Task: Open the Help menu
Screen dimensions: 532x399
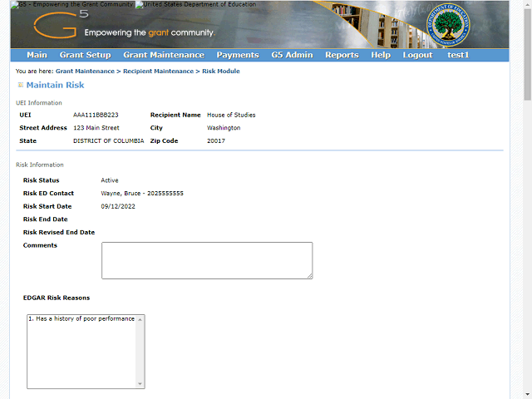Action: (x=381, y=55)
